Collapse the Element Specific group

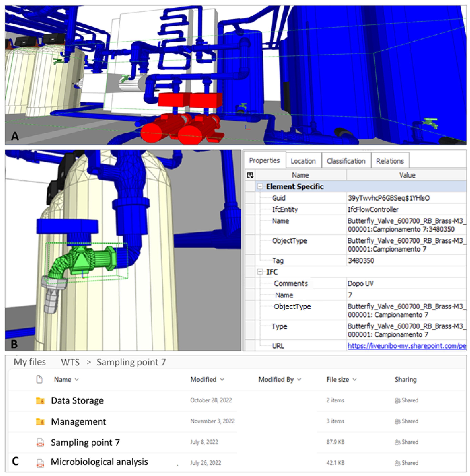tap(260, 187)
